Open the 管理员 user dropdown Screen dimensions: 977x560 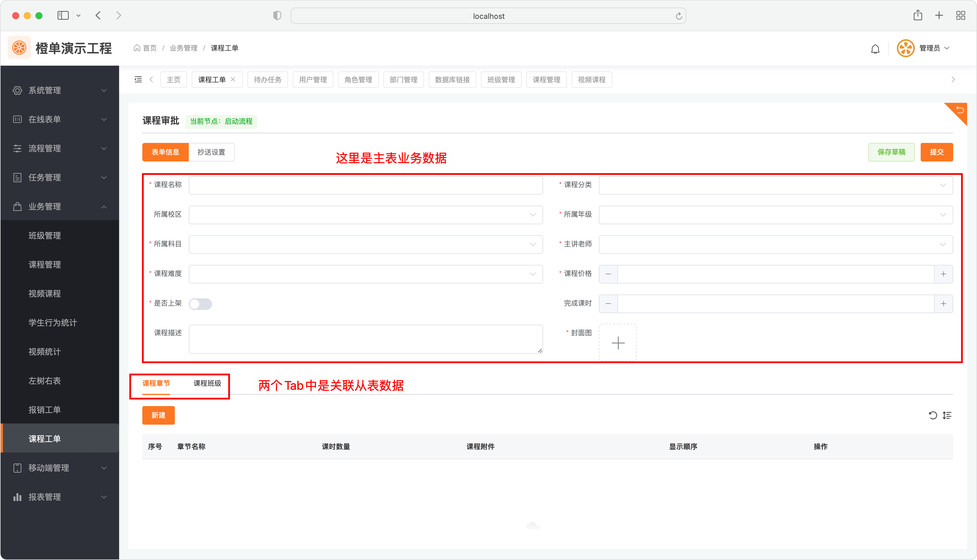tap(934, 48)
